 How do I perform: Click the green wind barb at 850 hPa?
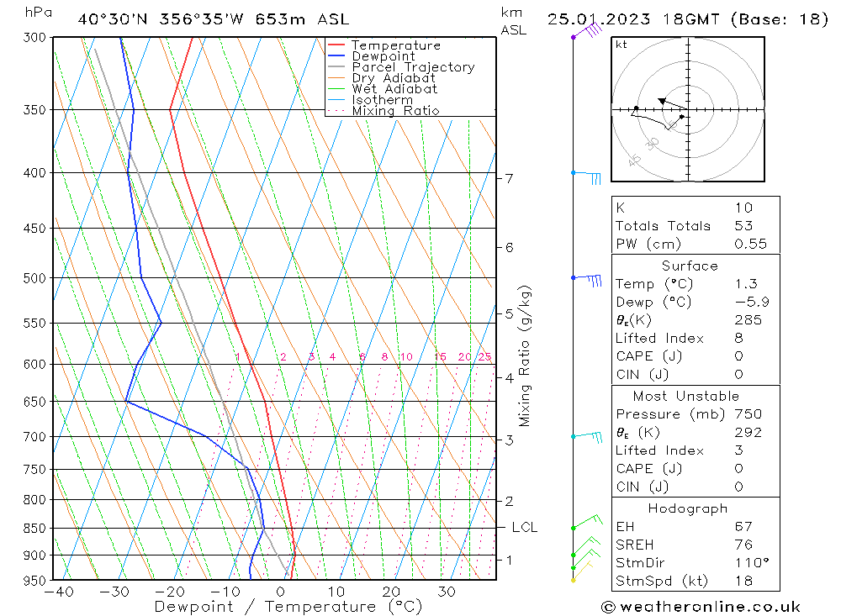click(x=587, y=521)
